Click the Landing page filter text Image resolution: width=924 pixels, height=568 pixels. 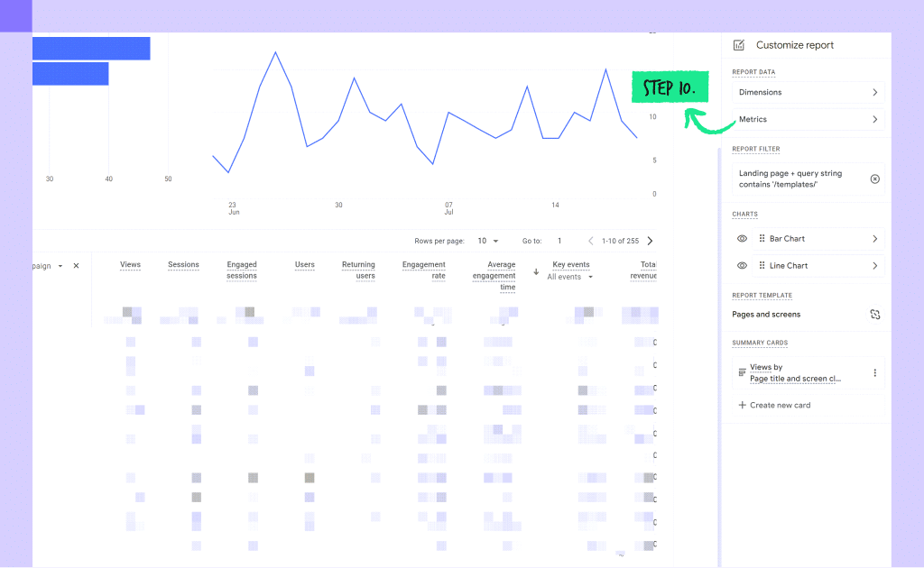pyautogui.click(x=790, y=179)
